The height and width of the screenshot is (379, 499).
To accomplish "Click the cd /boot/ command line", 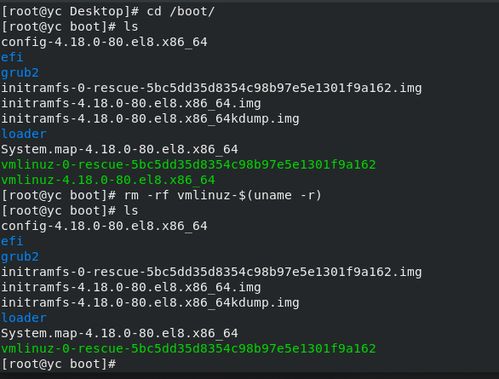I will pos(108,12).
